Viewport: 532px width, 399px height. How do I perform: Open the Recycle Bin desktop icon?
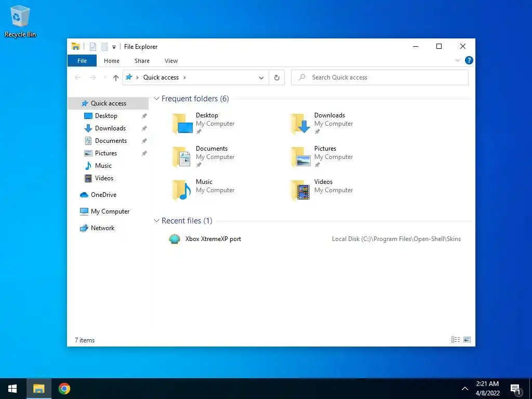coord(20,21)
